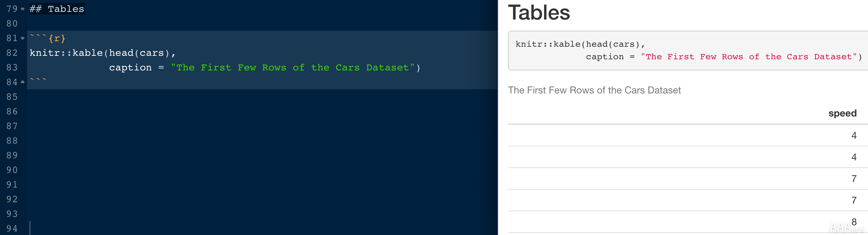Click line number 90 in the gutter
Screen dimensions: 868x235
point(12,170)
